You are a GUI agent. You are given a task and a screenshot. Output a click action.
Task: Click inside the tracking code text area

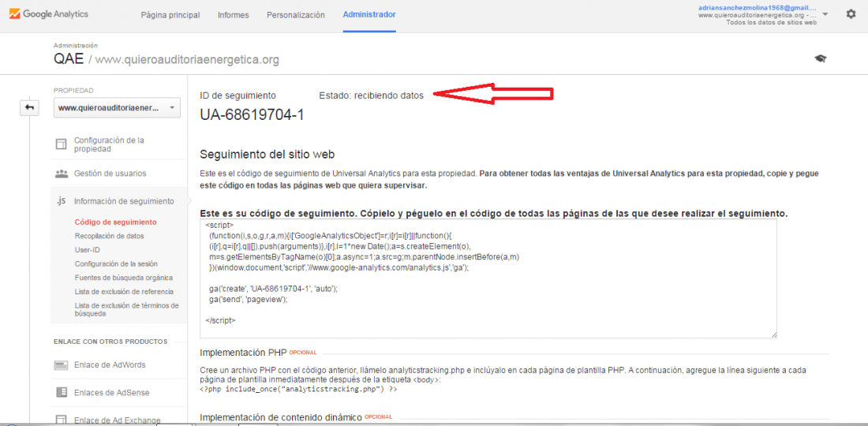pyautogui.click(x=488, y=278)
